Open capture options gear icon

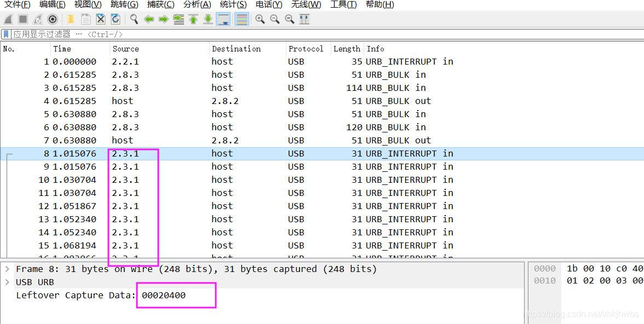(53, 19)
